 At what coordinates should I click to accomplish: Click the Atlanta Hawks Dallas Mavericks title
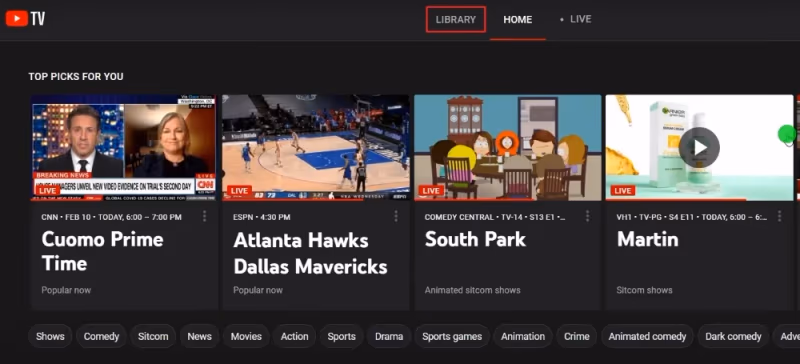[x=310, y=253]
